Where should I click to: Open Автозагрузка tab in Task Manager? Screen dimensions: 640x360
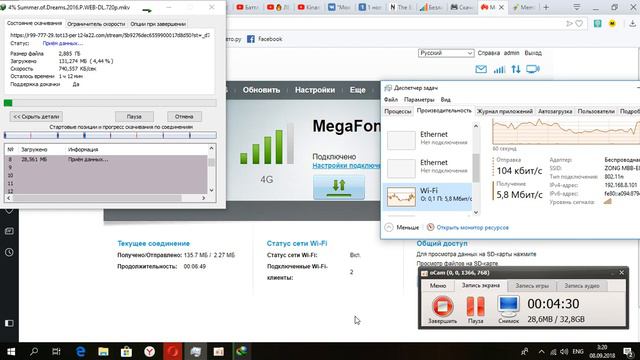pyautogui.click(x=555, y=111)
